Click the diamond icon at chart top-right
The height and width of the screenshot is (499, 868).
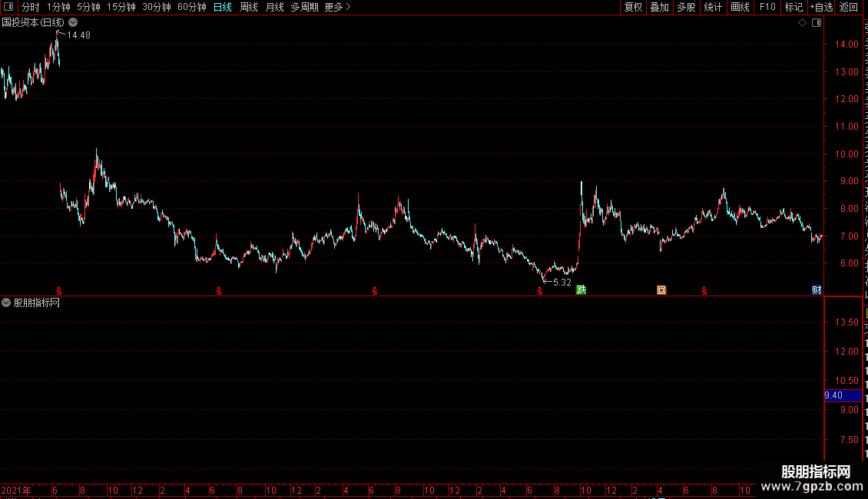tap(802, 23)
